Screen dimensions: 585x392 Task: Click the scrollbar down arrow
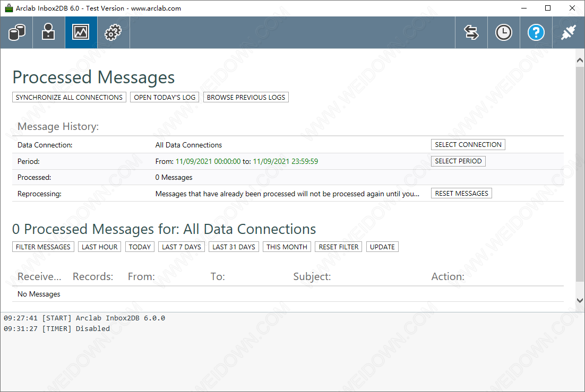[580, 300]
